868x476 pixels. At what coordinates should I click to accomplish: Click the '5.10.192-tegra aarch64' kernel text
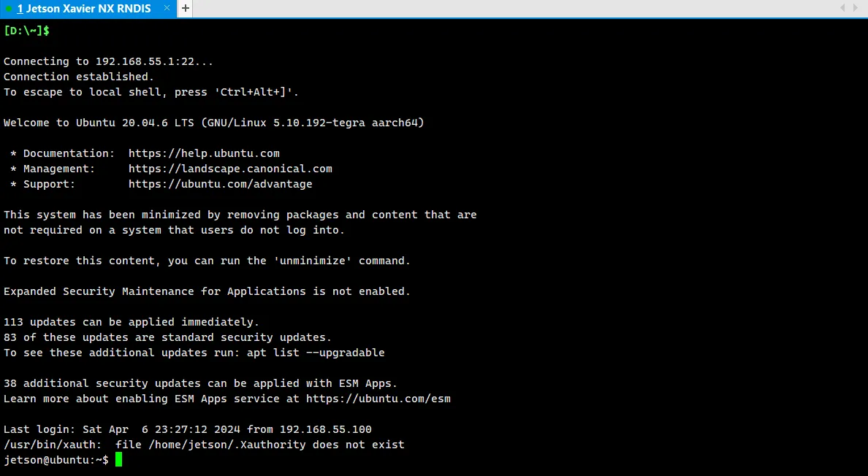[346, 123]
